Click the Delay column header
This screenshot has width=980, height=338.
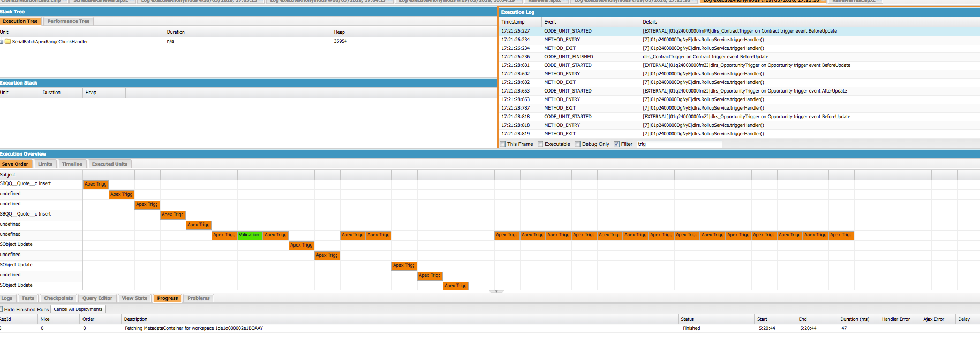click(x=968, y=319)
